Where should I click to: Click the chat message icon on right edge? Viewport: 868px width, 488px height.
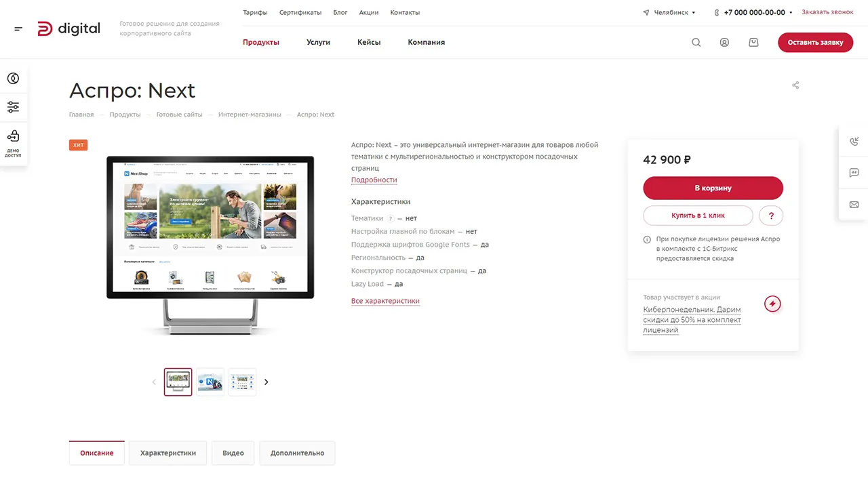[x=854, y=173]
